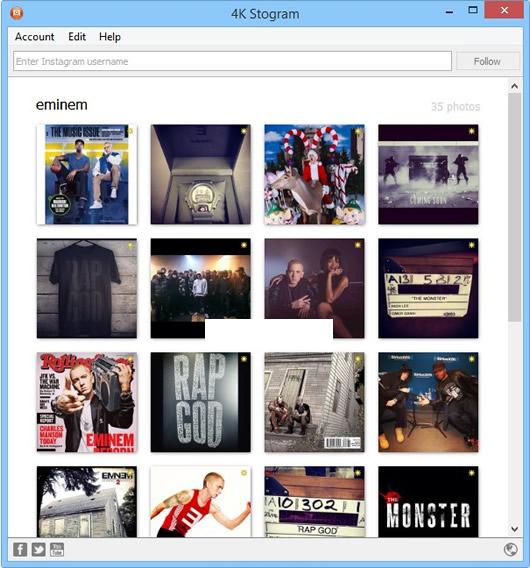530x568 pixels.
Task: Click star badge on man and woman portrait
Action: (358, 245)
